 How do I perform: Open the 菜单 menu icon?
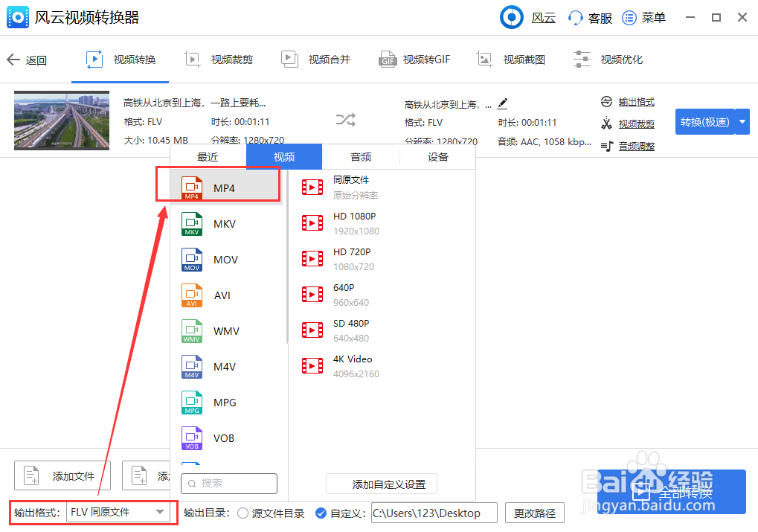pos(629,19)
